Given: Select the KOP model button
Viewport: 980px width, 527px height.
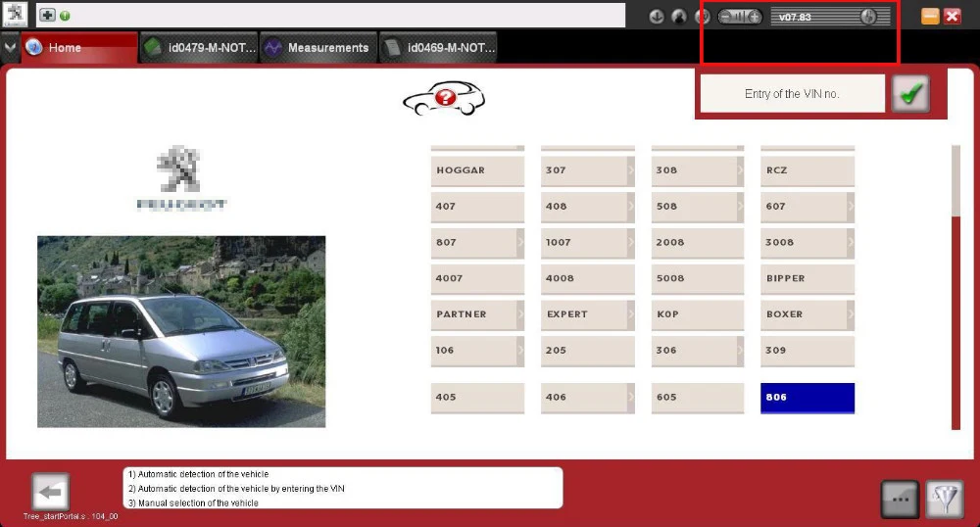Looking at the screenshot, I should click(698, 315).
